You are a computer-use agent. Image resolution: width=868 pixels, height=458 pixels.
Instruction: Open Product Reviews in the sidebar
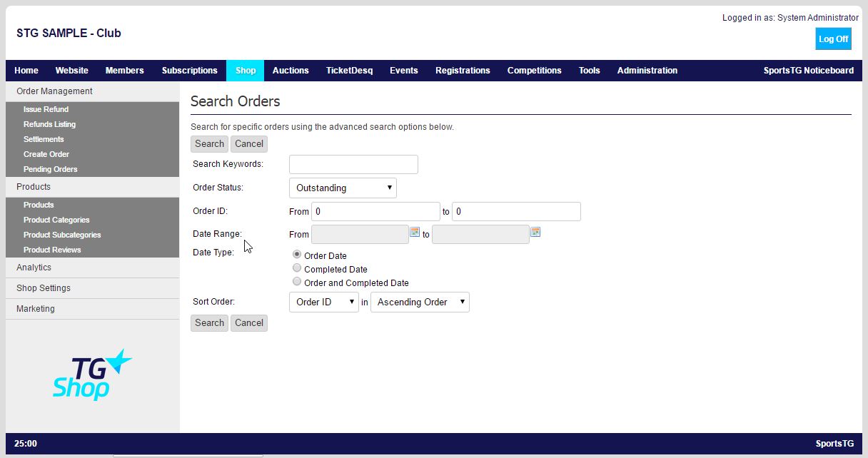[52, 250]
